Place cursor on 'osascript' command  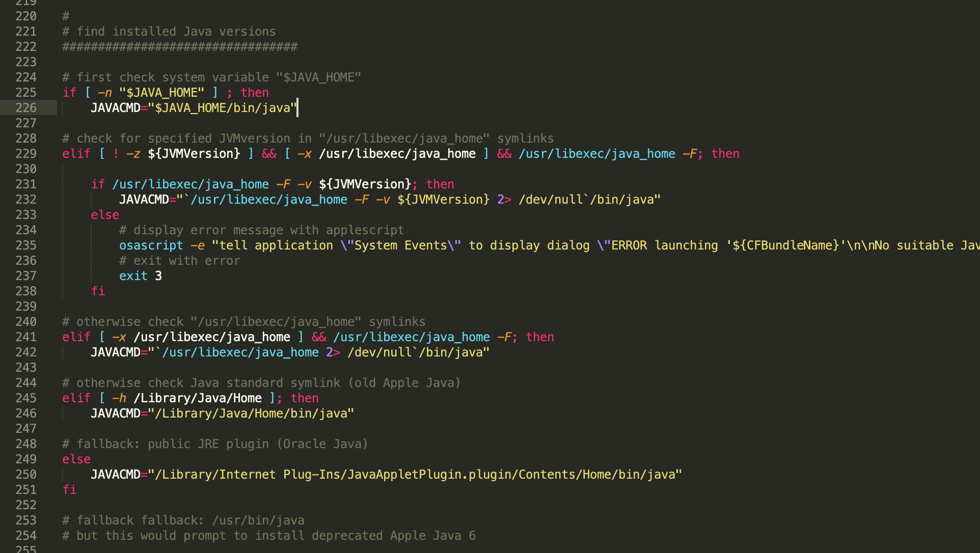[151, 245]
